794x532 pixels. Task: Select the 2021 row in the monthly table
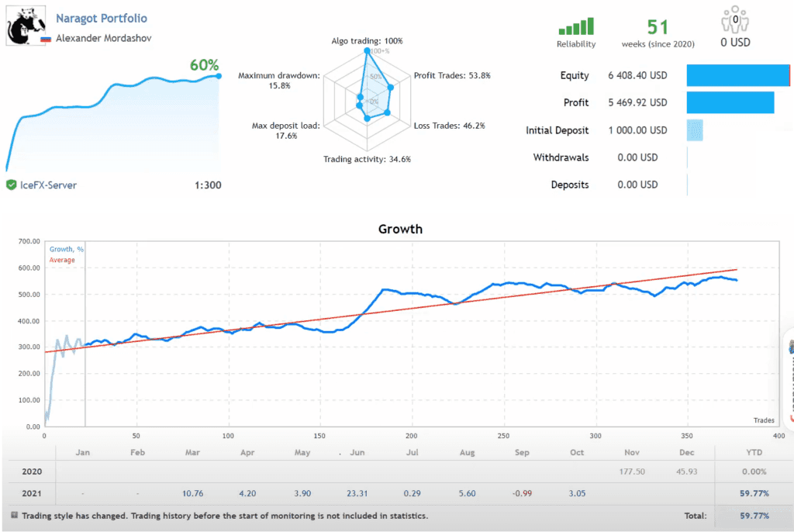click(x=30, y=493)
